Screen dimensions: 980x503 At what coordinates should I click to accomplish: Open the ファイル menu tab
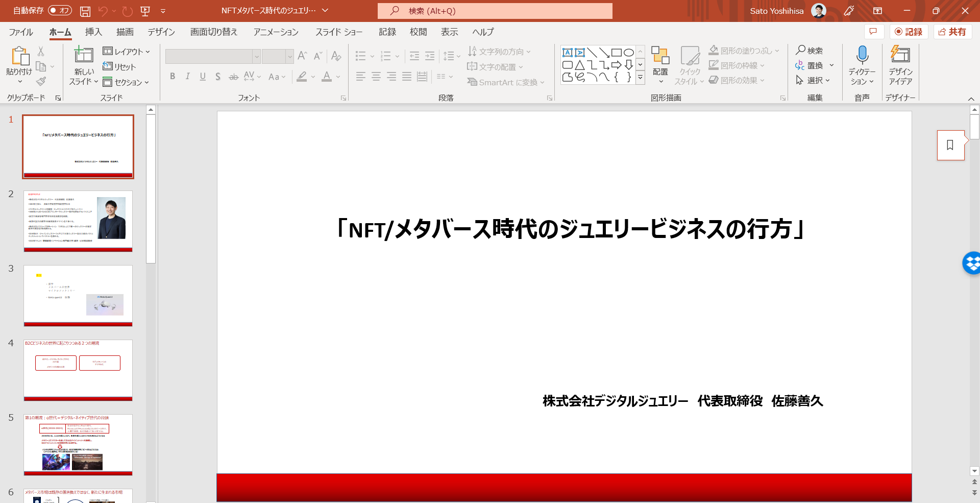tap(21, 32)
